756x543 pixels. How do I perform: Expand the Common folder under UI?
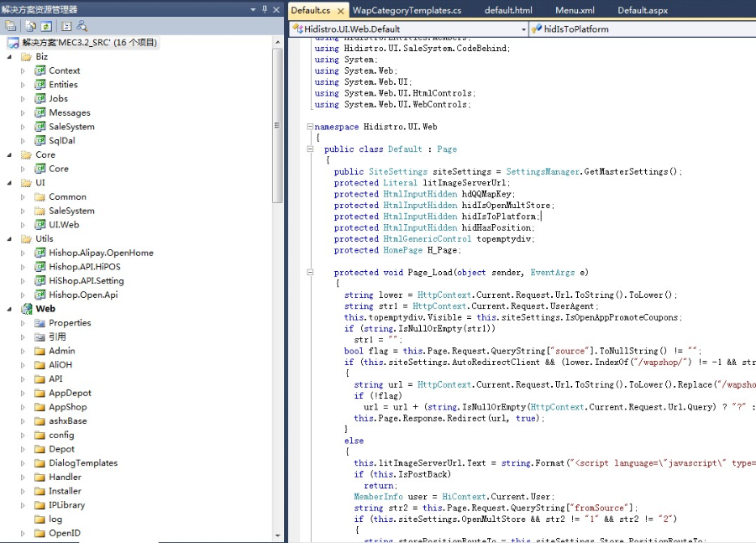23,197
